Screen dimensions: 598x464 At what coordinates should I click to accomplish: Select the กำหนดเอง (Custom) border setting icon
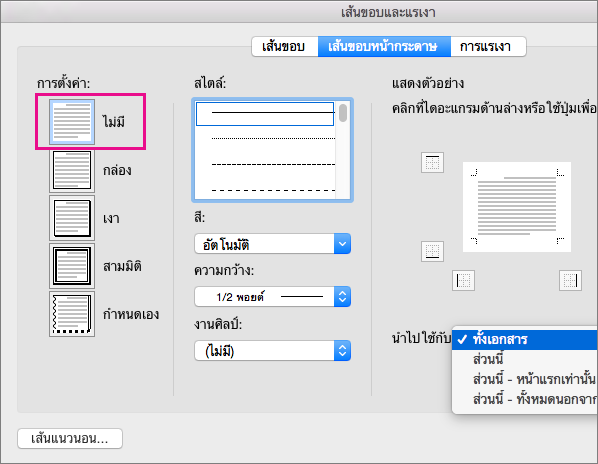72,314
